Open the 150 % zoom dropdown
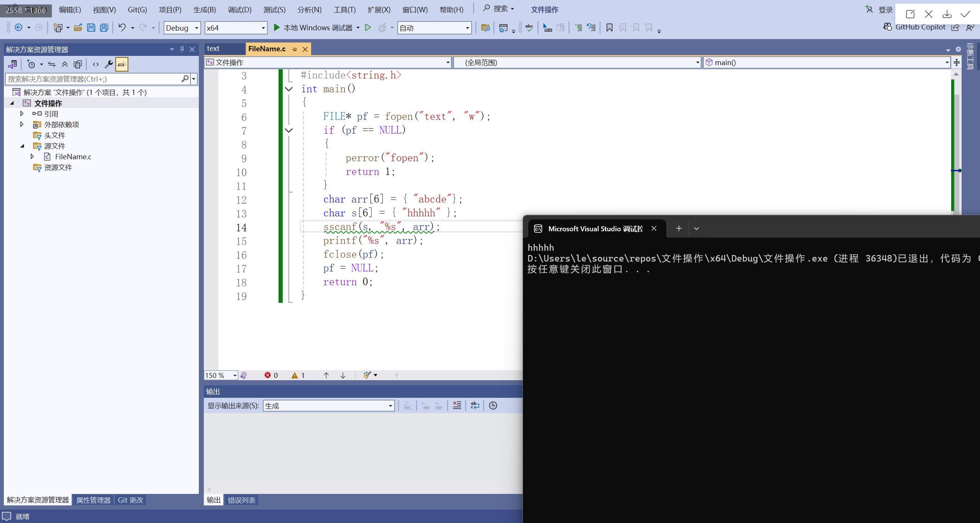 tap(221, 375)
